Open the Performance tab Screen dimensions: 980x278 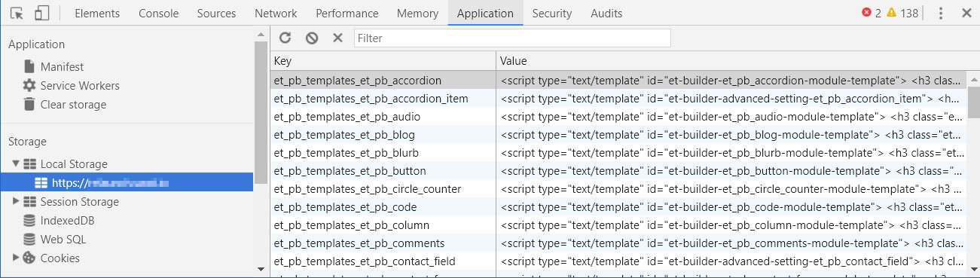(x=347, y=14)
